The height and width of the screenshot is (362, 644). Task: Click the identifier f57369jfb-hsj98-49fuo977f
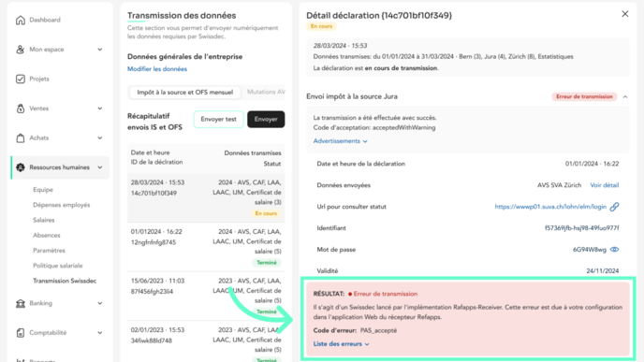click(x=581, y=228)
